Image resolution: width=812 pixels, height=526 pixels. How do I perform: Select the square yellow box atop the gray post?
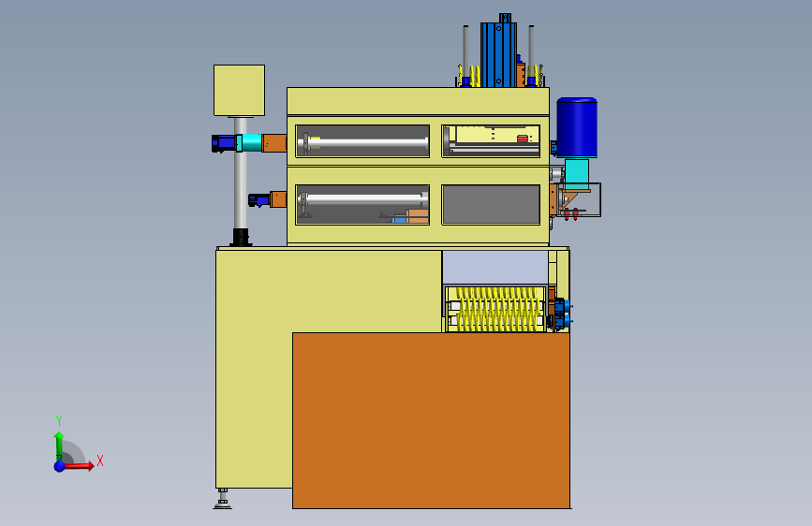click(x=239, y=90)
